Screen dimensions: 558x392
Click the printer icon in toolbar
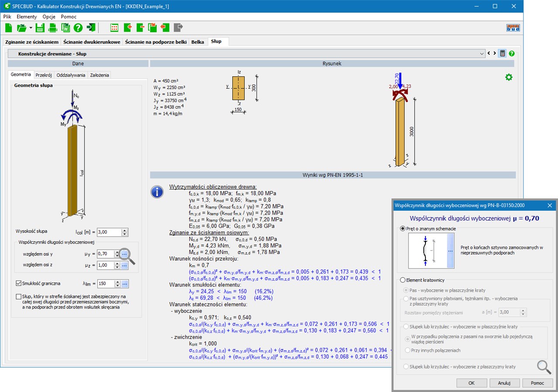pos(53,28)
